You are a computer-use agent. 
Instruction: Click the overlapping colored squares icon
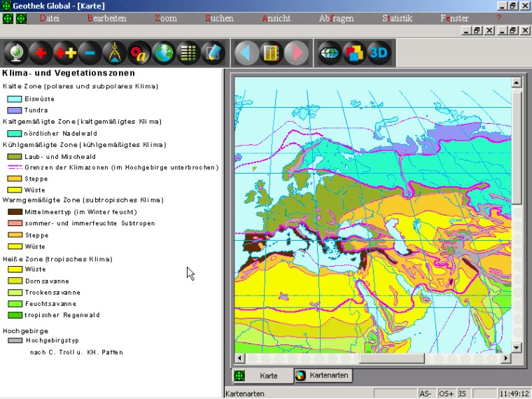tap(354, 52)
